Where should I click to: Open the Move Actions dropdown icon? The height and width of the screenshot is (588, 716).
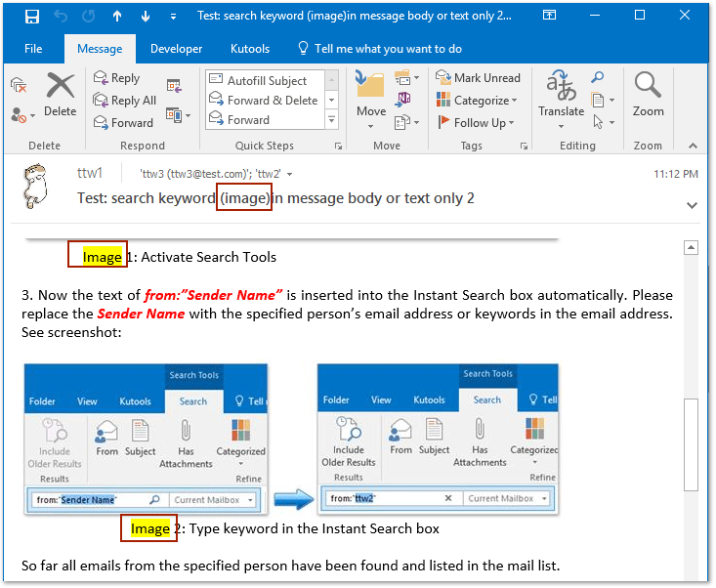click(406, 122)
